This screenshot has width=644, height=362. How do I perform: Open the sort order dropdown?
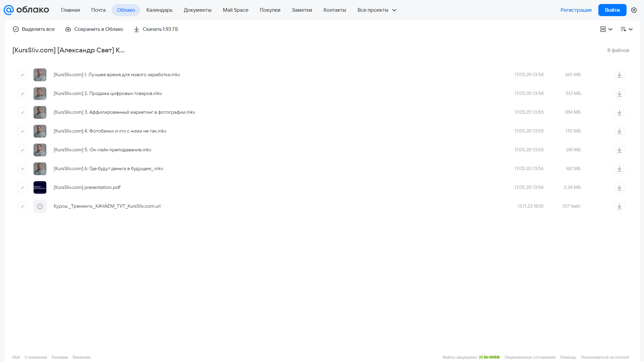(x=626, y=29)
